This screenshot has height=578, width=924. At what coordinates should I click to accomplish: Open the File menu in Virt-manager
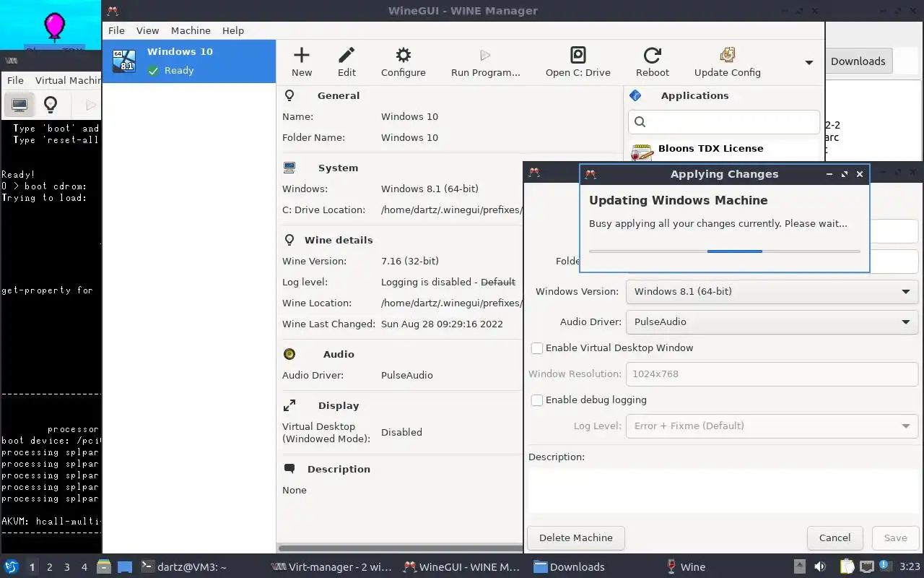[15, 80]
